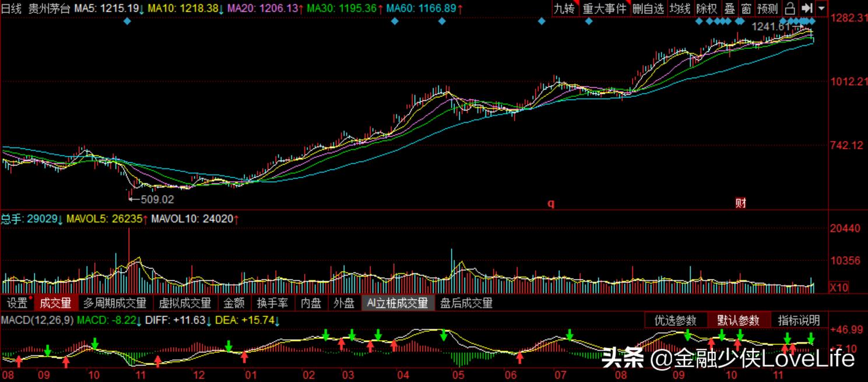Click the MAVOL10: 24020 value

coord(195,220)
